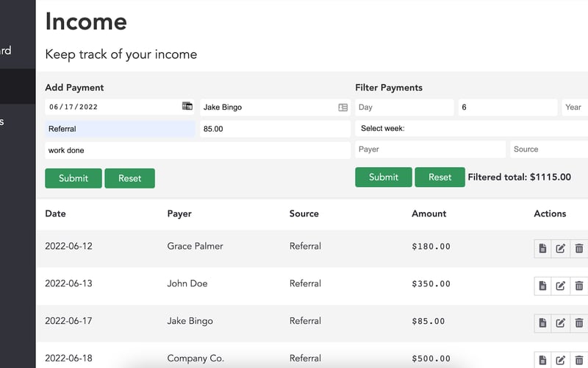View document for Grace Palmer payment
The image size is (588, 368).
542,248
